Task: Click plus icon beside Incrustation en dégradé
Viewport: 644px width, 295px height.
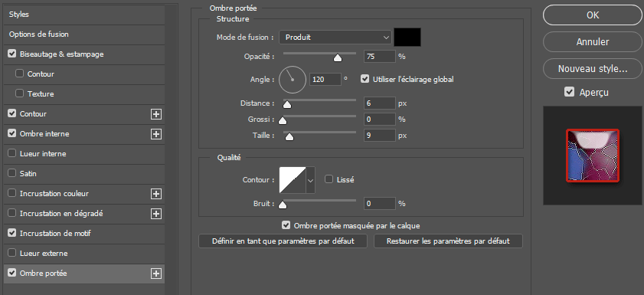Action: [x=156, y=214]
